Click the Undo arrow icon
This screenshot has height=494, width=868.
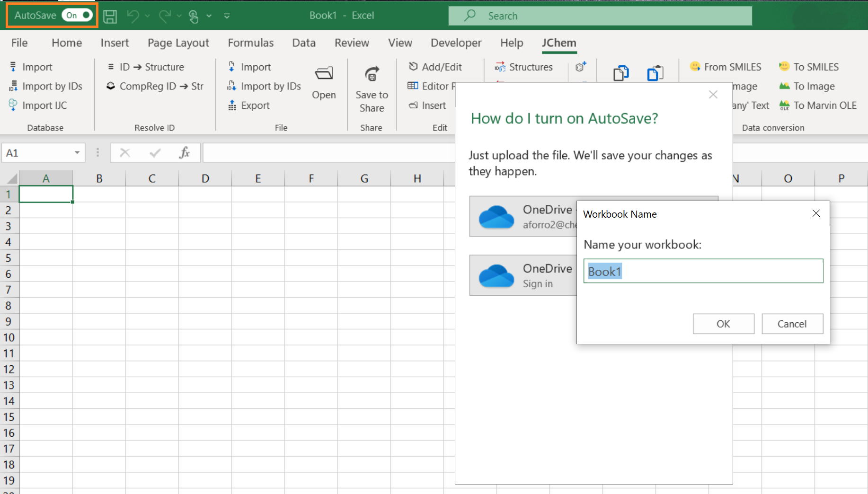pyautogui.click(x=133, y=16)
